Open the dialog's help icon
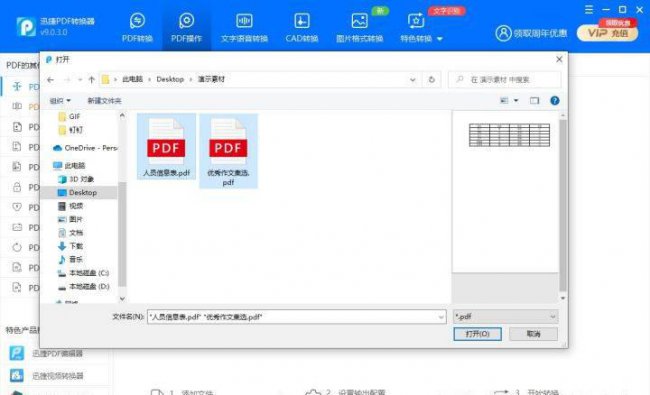The width and height of the screenshot is (650, 395). (x=555, y=100)
